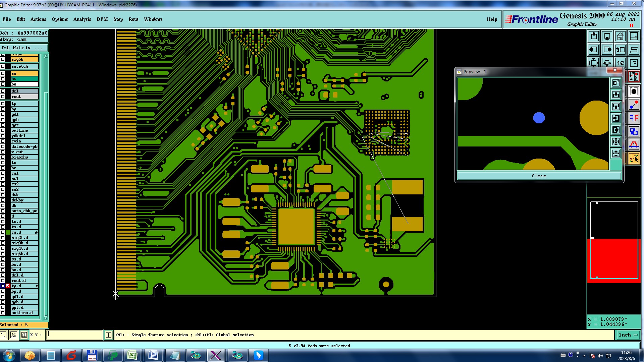Click layer list scroll down arrow
644x362 pixels.
tap(46, 318)
